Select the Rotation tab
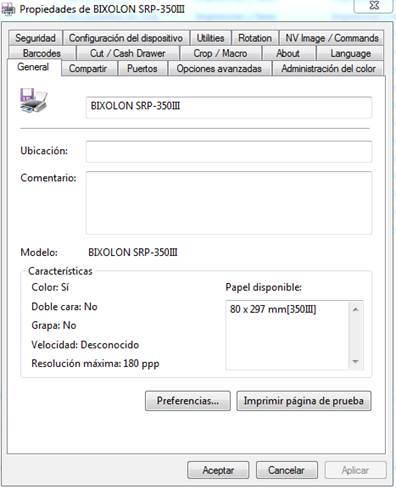This screenshot has height=489, width=396. (255, 38)
